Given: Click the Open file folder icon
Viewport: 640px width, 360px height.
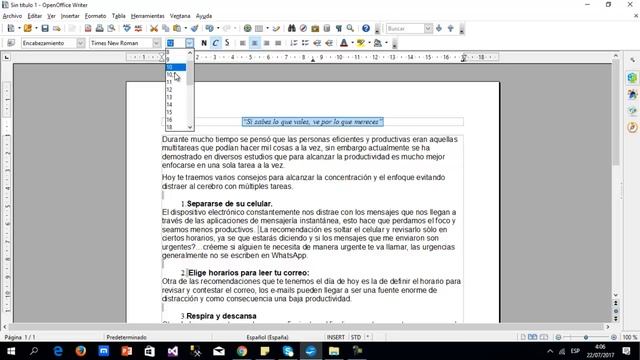Looking at the screenshot, I should 28,28.
